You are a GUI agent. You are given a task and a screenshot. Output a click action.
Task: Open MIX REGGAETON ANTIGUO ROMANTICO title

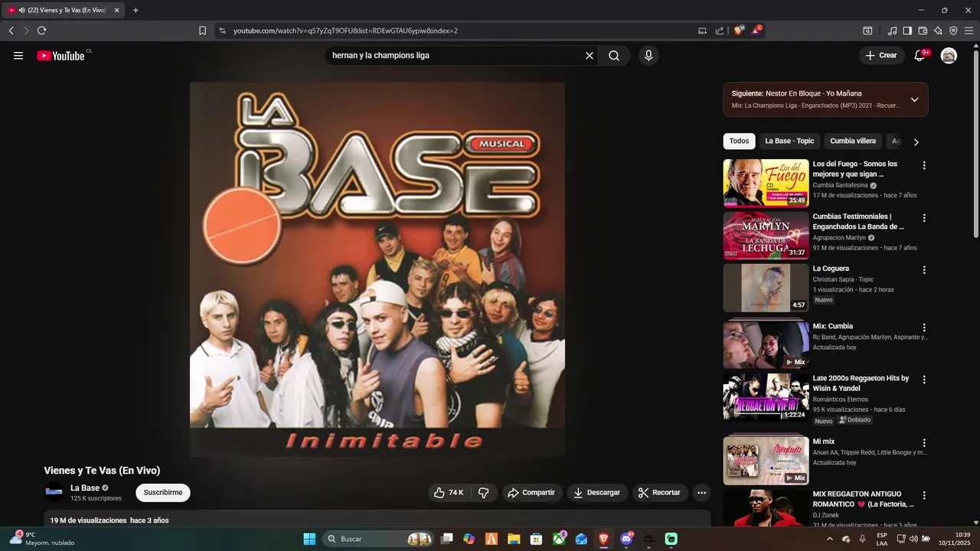click(863, 499)
